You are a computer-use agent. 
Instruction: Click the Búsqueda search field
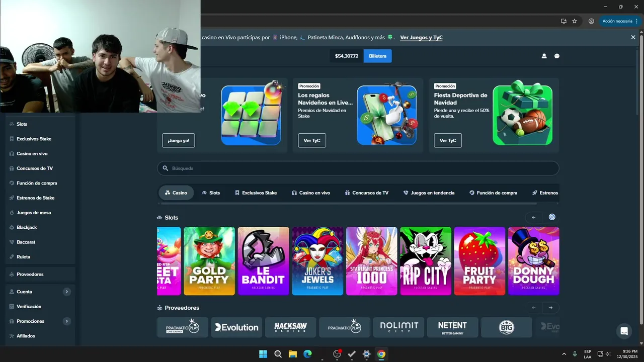(358, 168)
